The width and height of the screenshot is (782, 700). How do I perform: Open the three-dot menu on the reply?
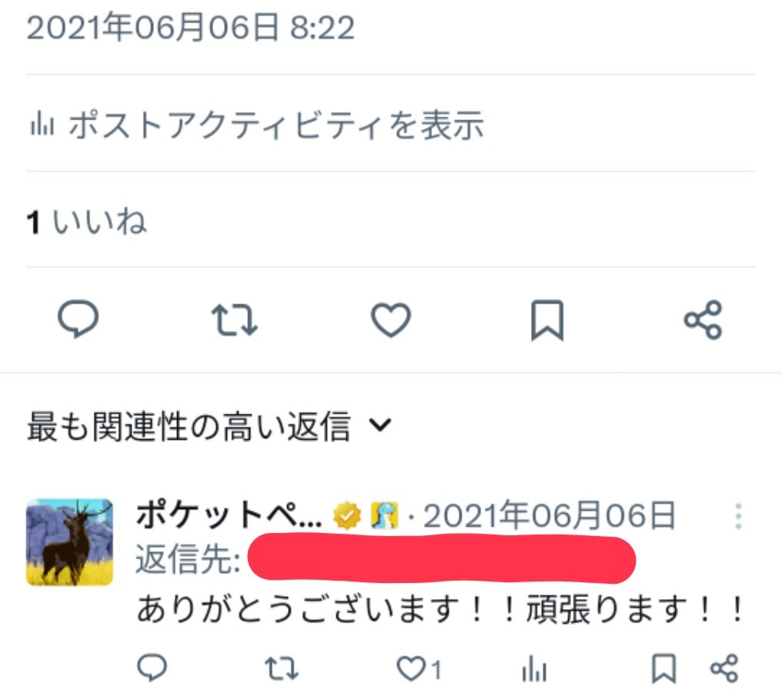(738, 516)
